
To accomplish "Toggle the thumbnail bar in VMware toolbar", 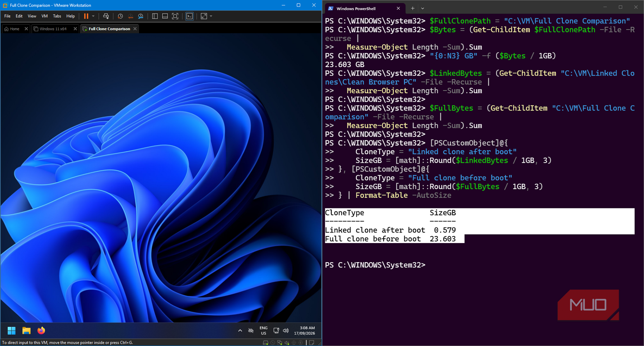I will pos(165,16).
